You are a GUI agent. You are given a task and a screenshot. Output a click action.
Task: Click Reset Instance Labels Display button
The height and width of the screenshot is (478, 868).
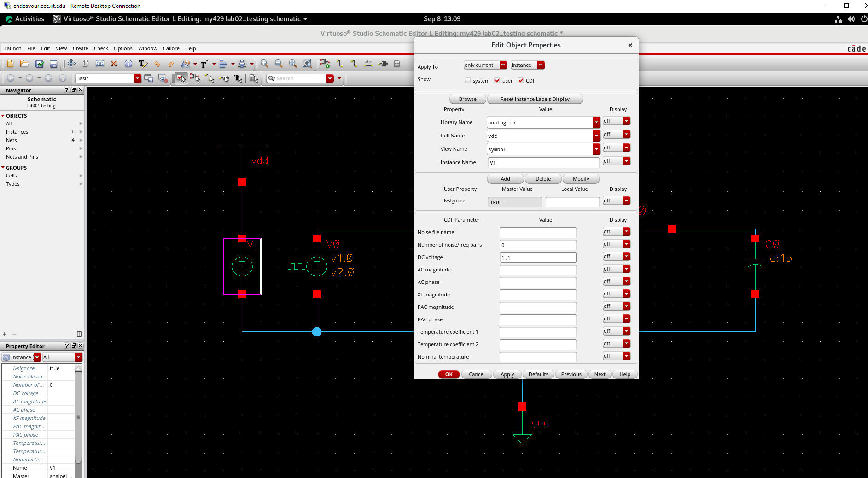pos(535,99)
